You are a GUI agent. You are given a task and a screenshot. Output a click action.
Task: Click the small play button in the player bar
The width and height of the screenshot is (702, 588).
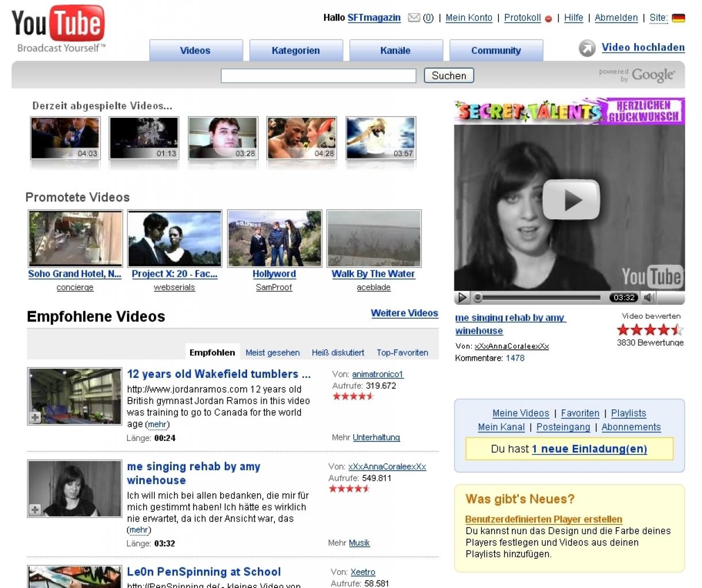click(x=462, y=297)
